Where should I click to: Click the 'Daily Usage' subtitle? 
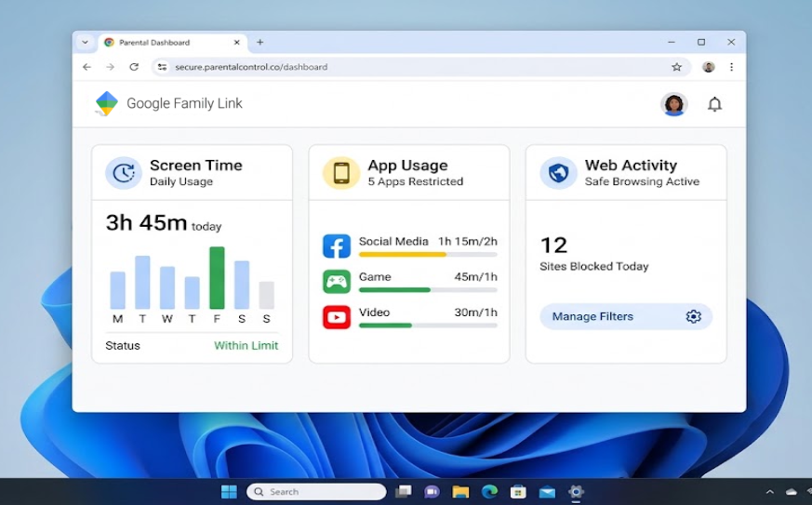(181, 181)
